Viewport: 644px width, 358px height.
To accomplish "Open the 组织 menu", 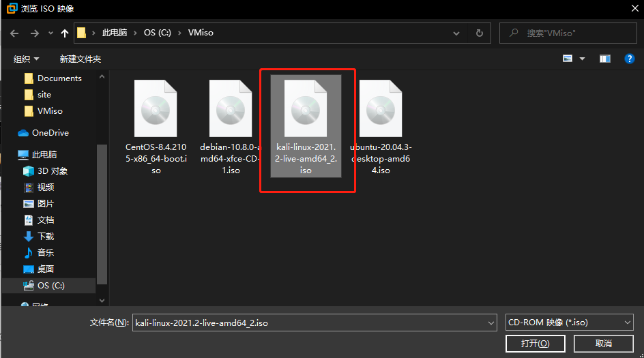I will click(27, 59).
